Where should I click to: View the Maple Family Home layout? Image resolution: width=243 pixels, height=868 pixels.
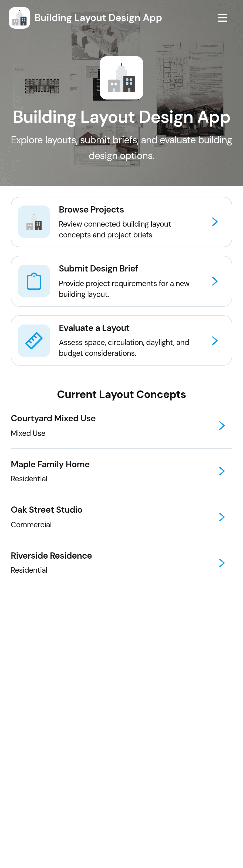(122, 471)
